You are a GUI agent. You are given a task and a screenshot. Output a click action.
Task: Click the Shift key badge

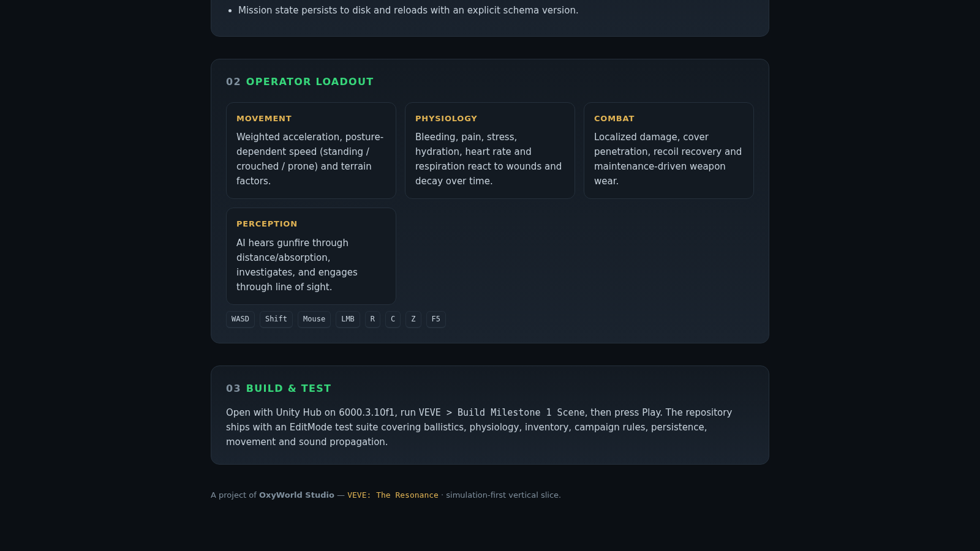click(276, 319)
